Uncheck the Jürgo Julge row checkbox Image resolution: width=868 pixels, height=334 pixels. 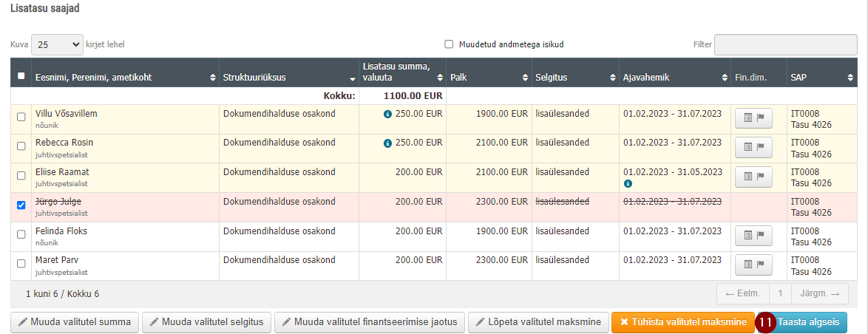tap(21, 205)
